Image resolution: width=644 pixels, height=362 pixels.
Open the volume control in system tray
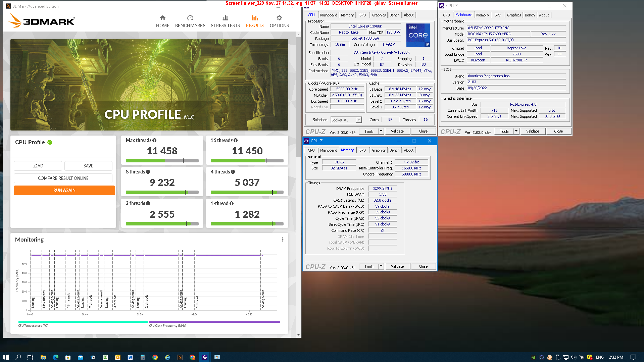tap(573, 357)
